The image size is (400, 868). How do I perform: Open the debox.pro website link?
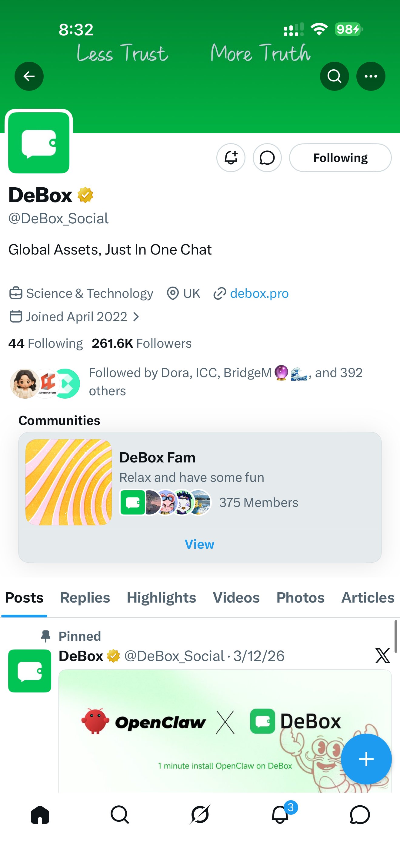pos(259,294)
